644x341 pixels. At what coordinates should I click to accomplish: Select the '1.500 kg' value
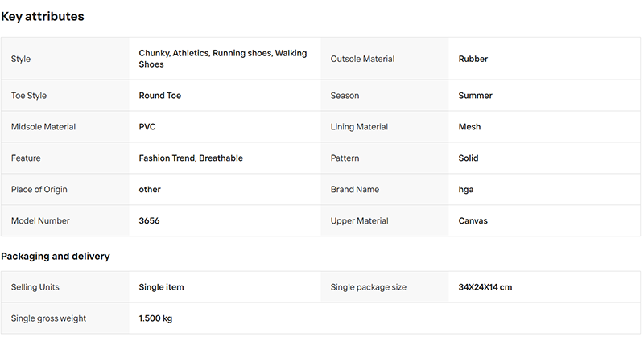click(x=155, y=318)
